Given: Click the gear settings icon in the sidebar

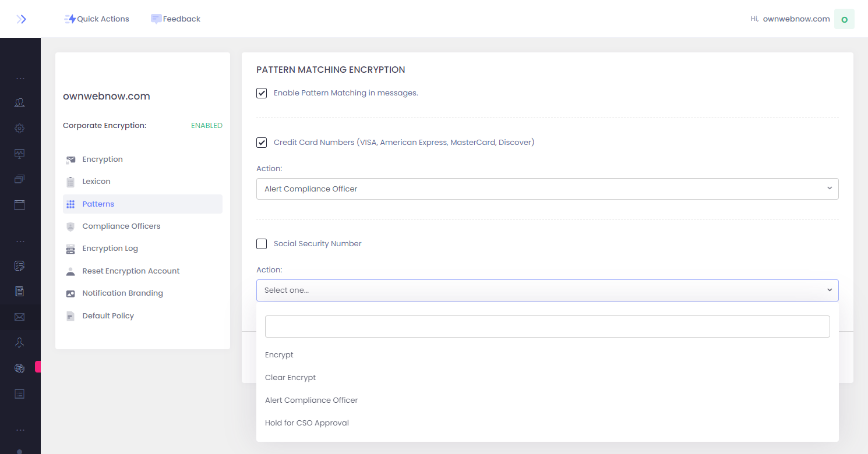Looking at the screenshot, I should point(19,128).
